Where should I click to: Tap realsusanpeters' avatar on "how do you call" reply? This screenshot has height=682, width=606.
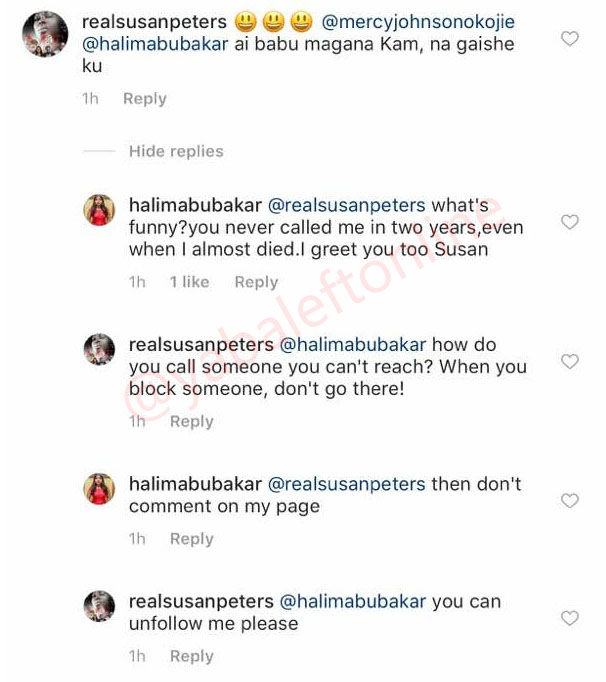click(99, 351)
